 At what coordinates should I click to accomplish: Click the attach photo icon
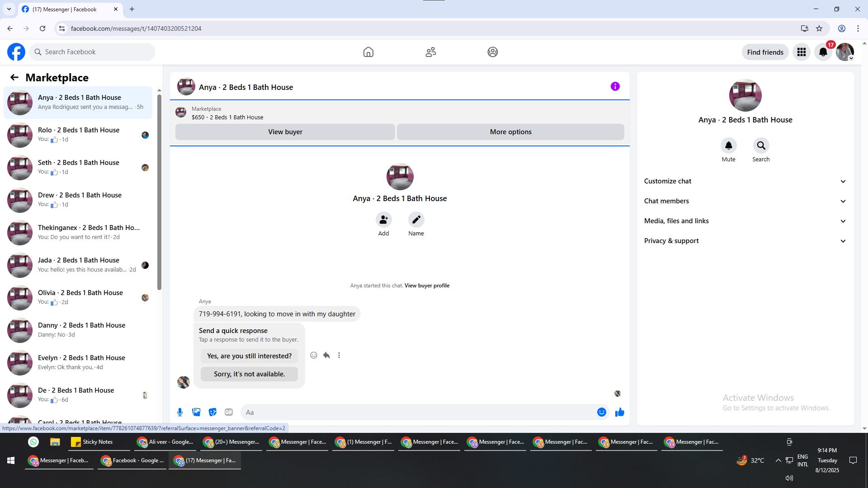196,412
